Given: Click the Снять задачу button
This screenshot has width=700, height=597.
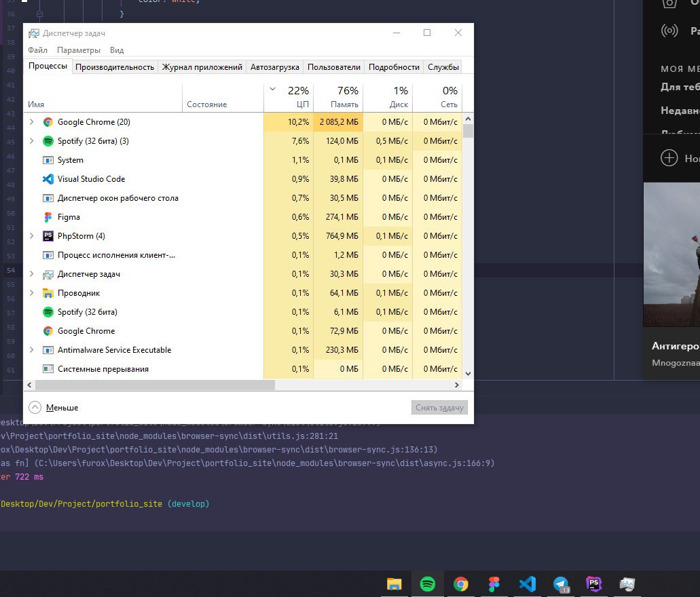Looking at the screenshot, I should point(439,407).
